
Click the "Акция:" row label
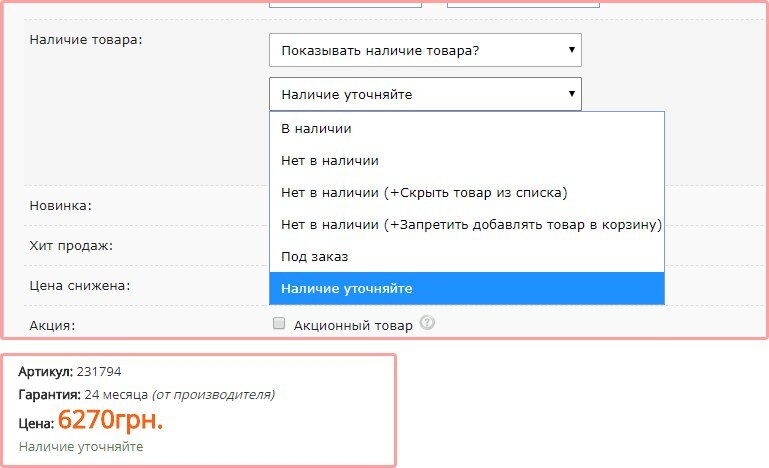[x=53, y=325]
